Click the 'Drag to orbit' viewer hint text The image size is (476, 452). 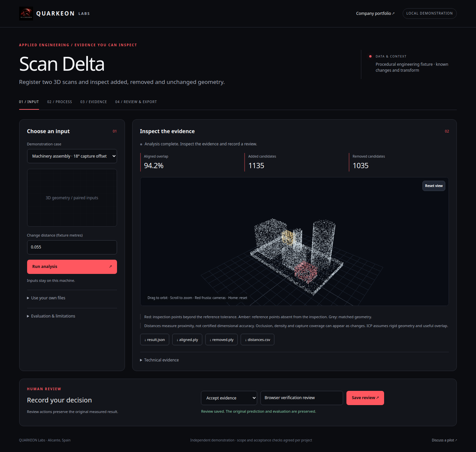(197, 298)
